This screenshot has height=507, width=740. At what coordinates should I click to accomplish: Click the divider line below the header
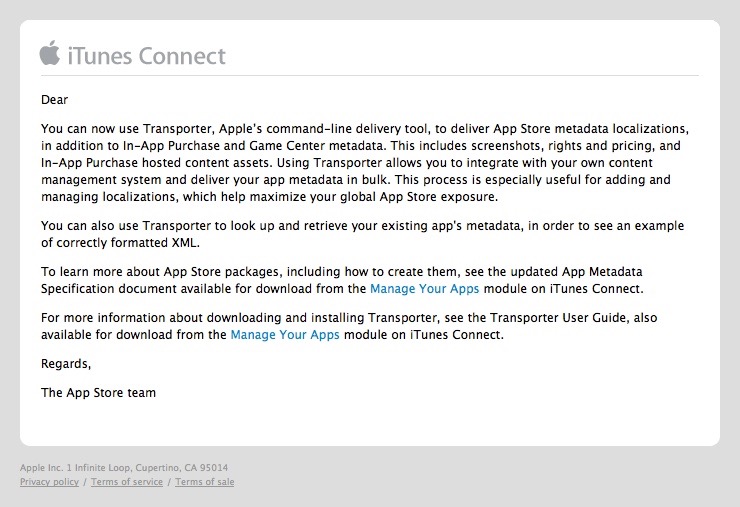click(370, 75)
